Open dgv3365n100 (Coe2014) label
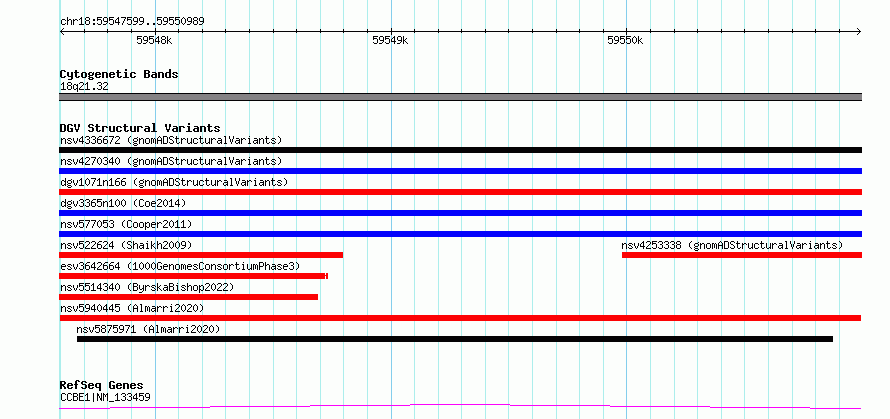This screenshot has height=419, width=890. click(123, 203)
